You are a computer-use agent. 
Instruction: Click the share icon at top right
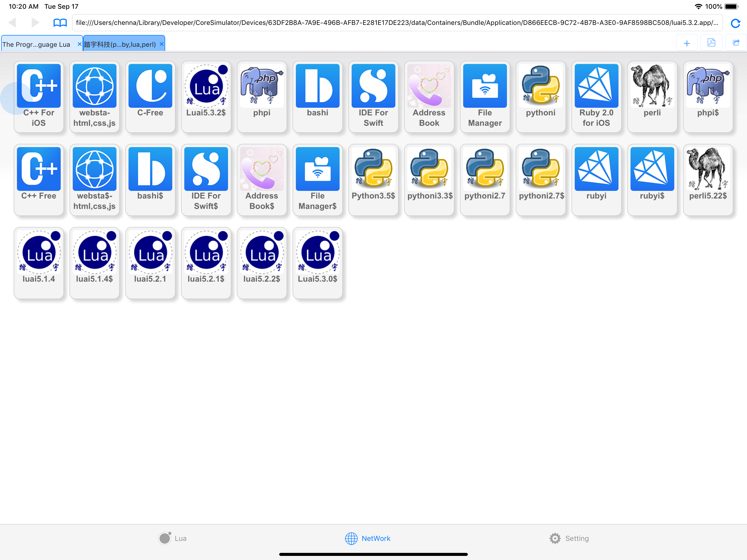(736, 43)
